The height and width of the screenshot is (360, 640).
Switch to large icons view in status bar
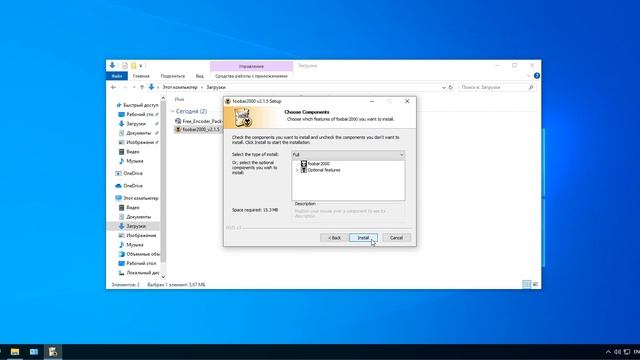536,284
